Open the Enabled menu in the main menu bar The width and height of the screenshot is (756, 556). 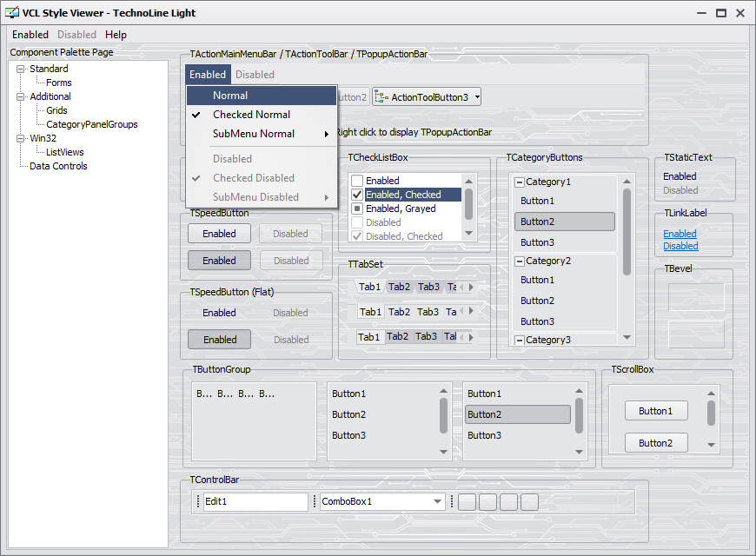click(x=30, y=35)
